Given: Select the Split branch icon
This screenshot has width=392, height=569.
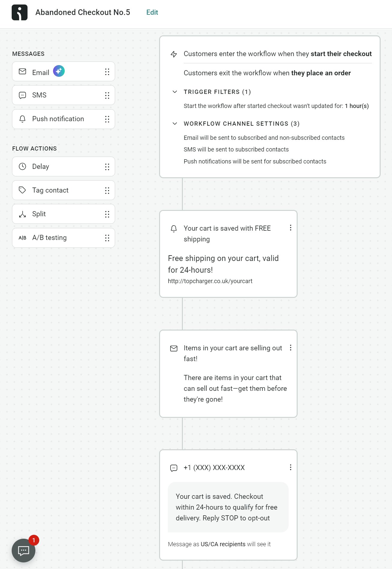Looking at the screenshot, I should point(22,214).
